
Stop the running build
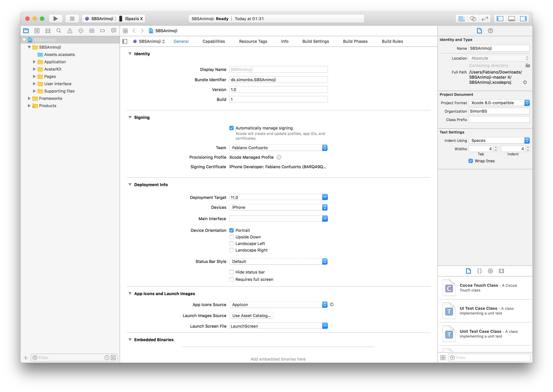(72, 19)
